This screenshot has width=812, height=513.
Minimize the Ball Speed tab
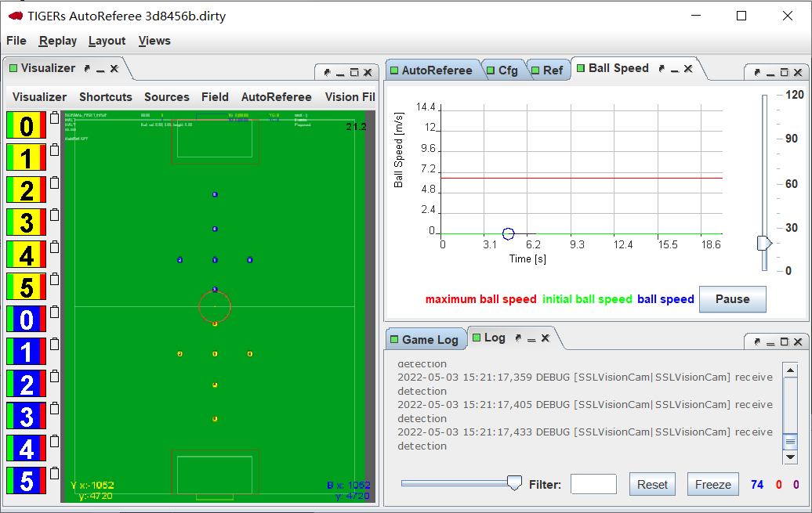coord(675,69)
